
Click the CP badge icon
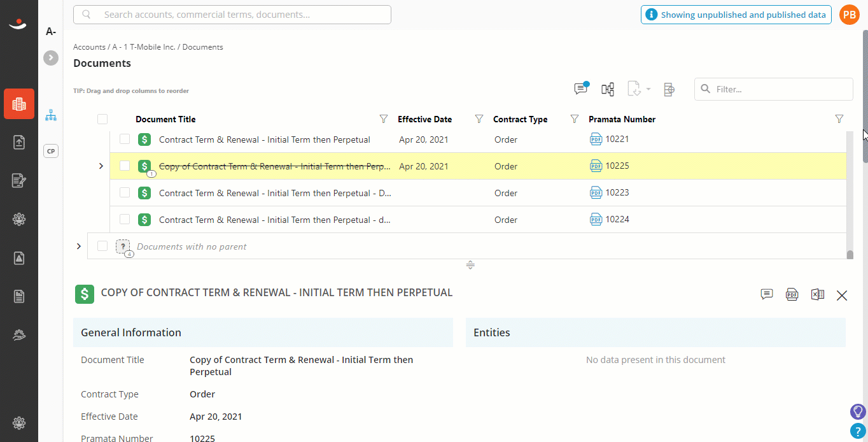[x=51, y=151]
